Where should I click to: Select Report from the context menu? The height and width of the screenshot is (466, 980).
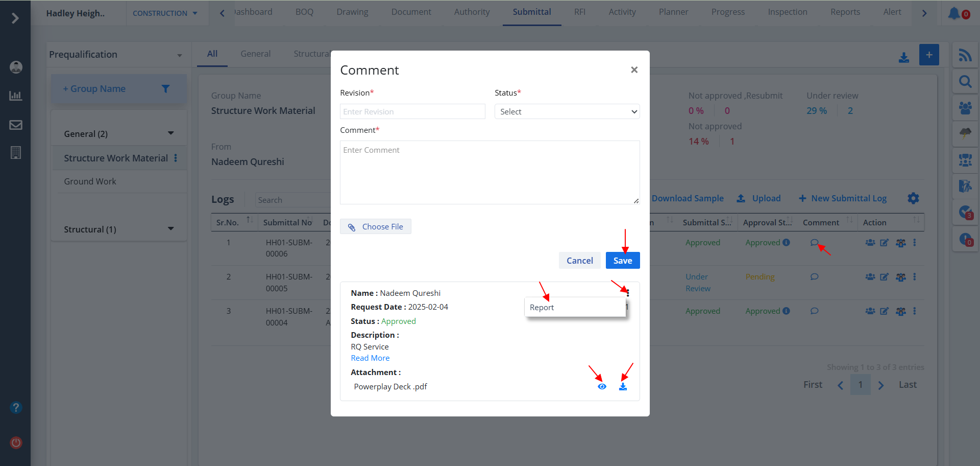(542, 307)
